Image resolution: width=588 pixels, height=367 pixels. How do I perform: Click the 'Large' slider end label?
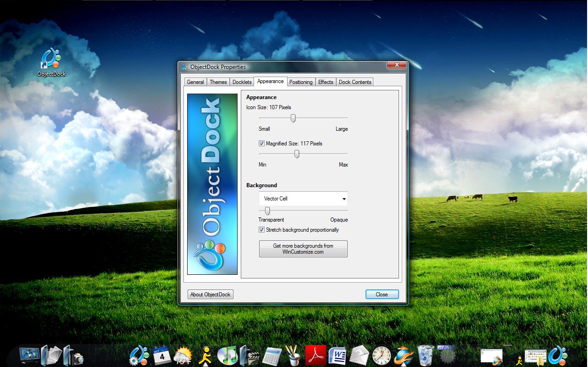[x=342, y=129]
